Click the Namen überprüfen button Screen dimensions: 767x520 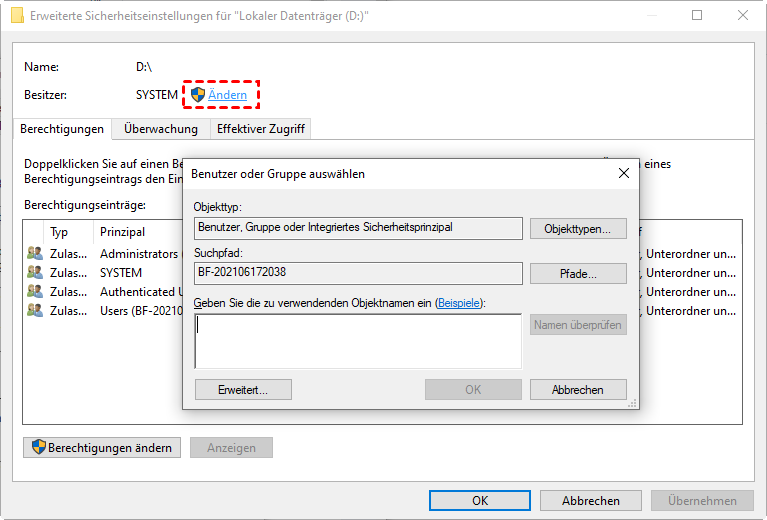pyautogui.click(x=578, y=325)
